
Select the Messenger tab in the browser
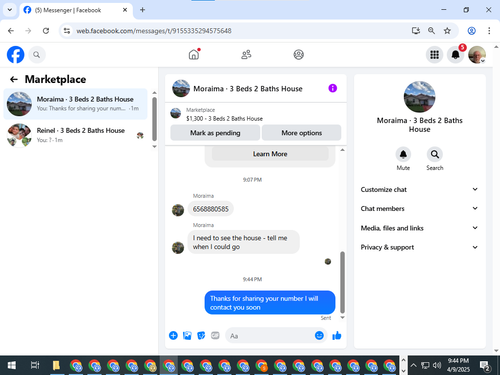[76, 10]
